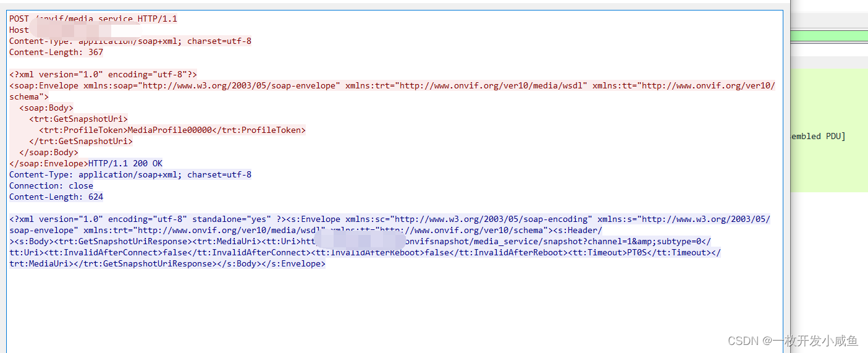Click the Content-Length: 367 header
This screenshot has height=353, width=868.
pyautogui.click(x=56, y=52)
